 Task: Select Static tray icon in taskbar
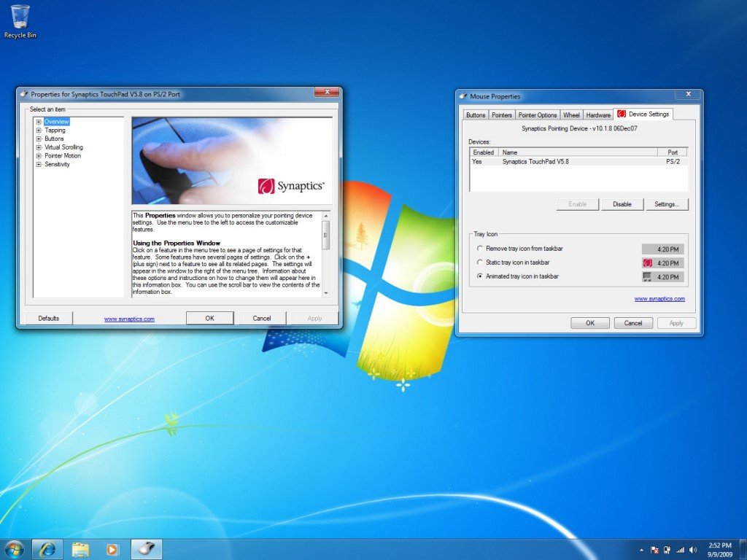click(x=479, y=262)
